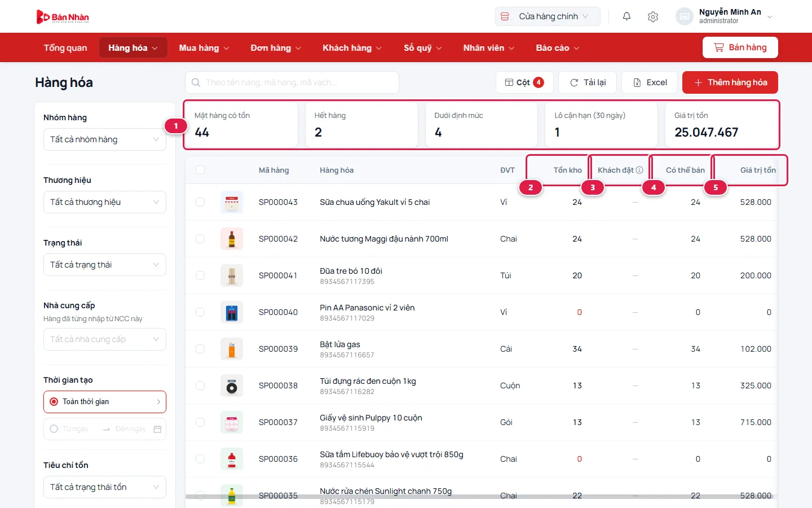The height and width of the screenshot is (508, 812).
Task: Open Nước tương Maggi product thumbnail
Action: (232, 239)
